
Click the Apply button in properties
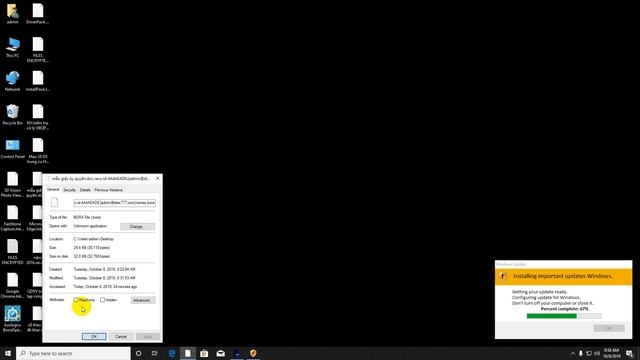148,336
